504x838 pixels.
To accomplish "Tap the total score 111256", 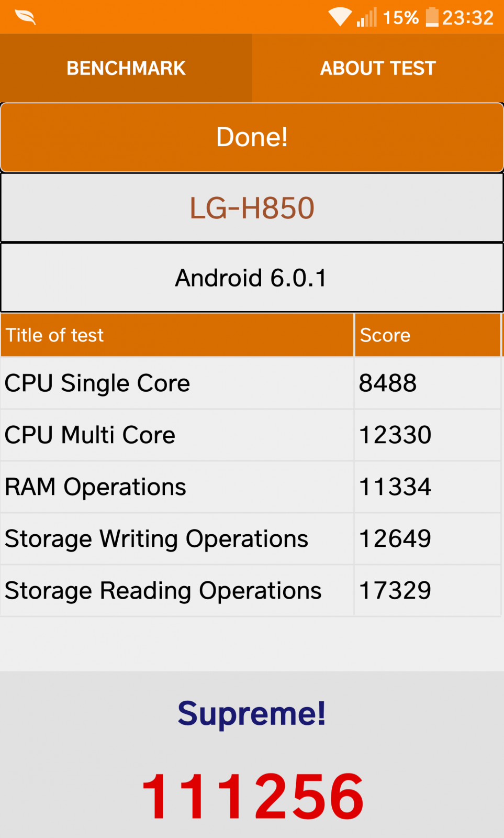I will click(x=252, y=796).
